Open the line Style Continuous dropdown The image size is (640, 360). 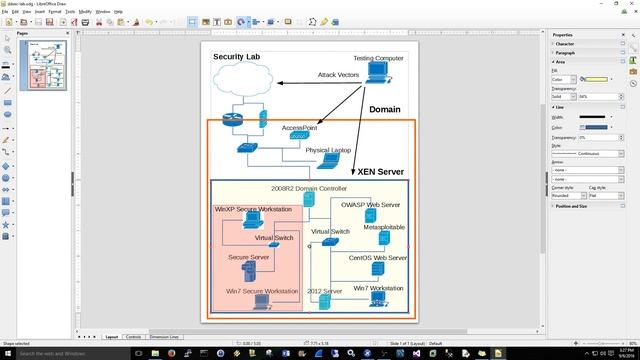588,154
